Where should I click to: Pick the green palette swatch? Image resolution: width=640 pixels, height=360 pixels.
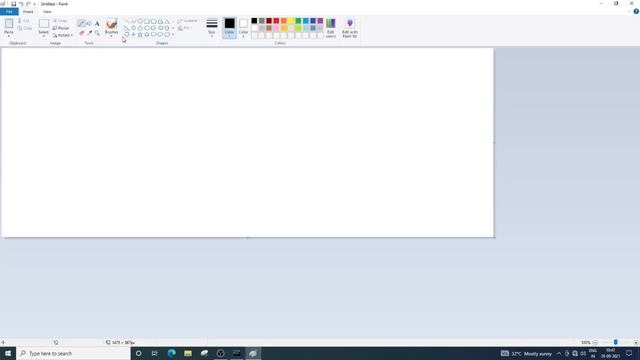(298, 21)
